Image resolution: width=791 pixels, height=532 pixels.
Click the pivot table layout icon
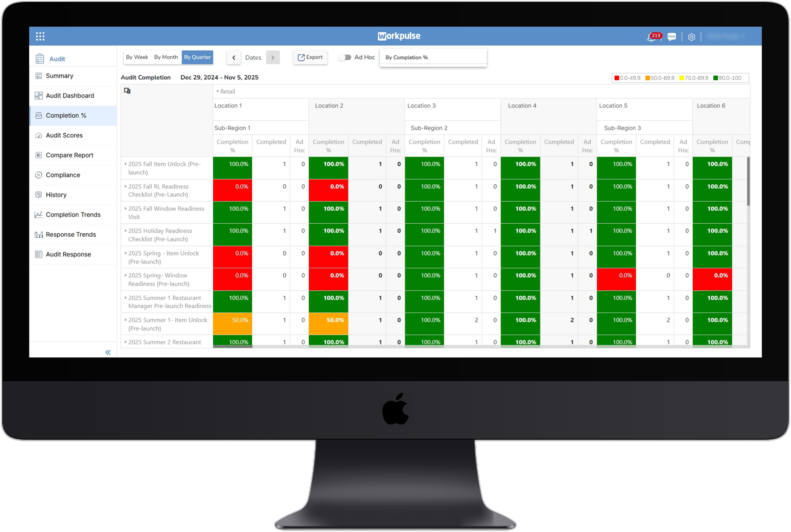point(127,91)
